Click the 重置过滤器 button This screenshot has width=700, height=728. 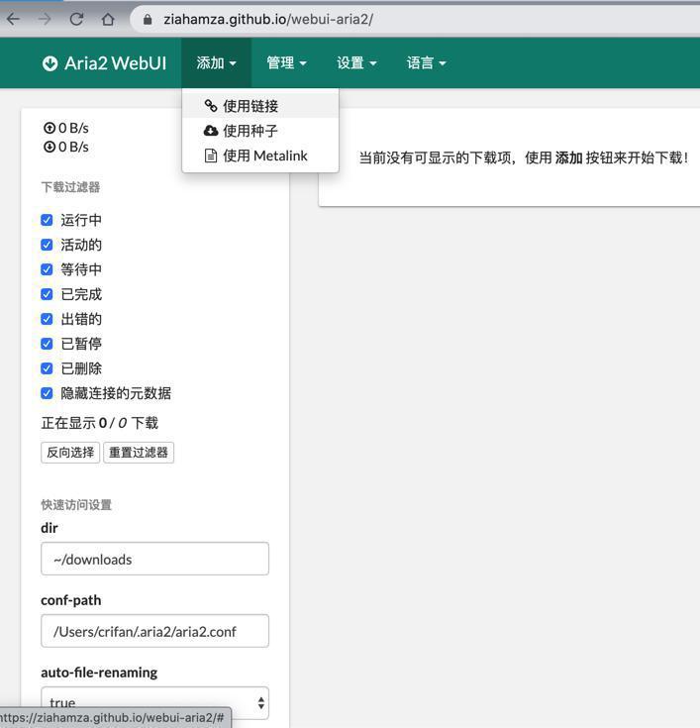pos(139,453)
